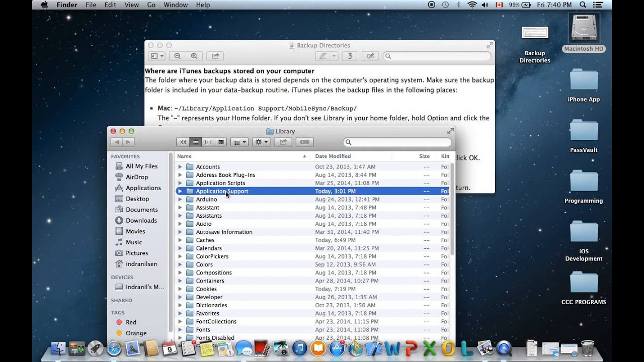The image size is (644, 362).
Task: Select the Red tag in the sidebar
Action: 131,322
